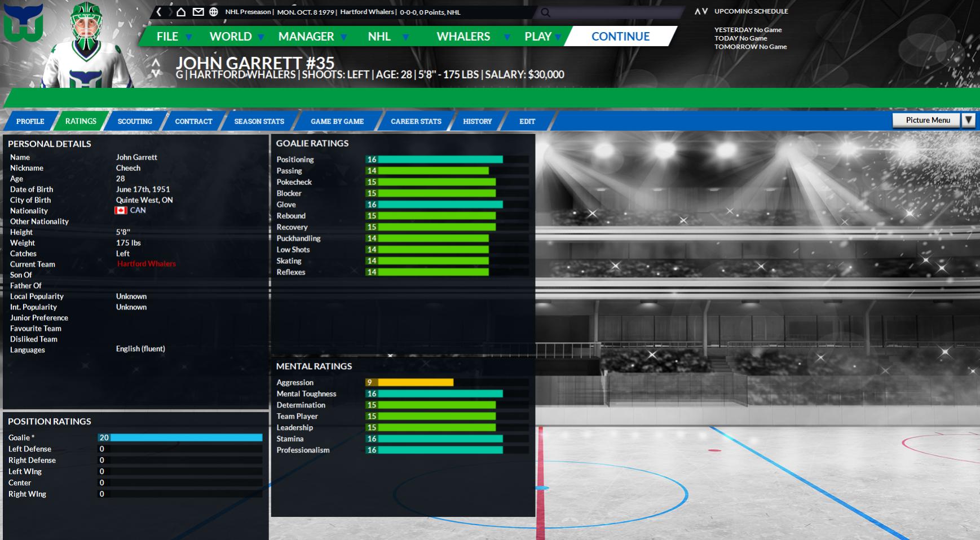Image resolution: width=980 pixels, height=540 pixels.
Task: Collapse the upcoming schedule with the up arrow
Action: [698, 11]
